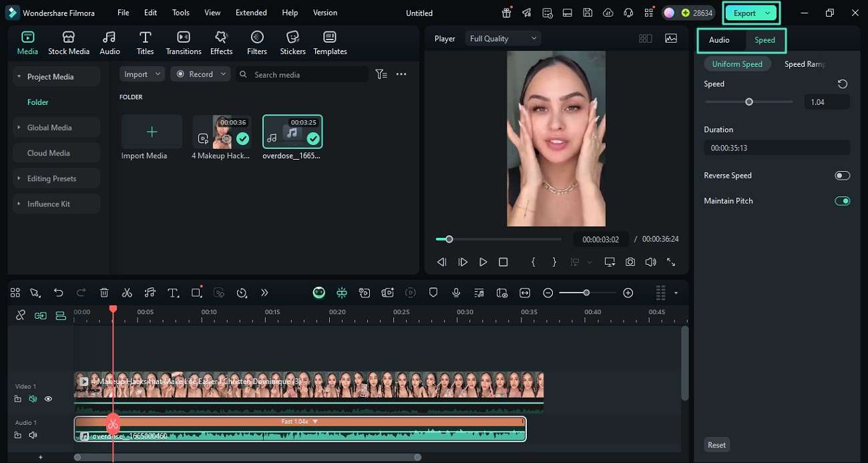Open player volume control
The image size is (868, 463).
(x=650, y=263)
